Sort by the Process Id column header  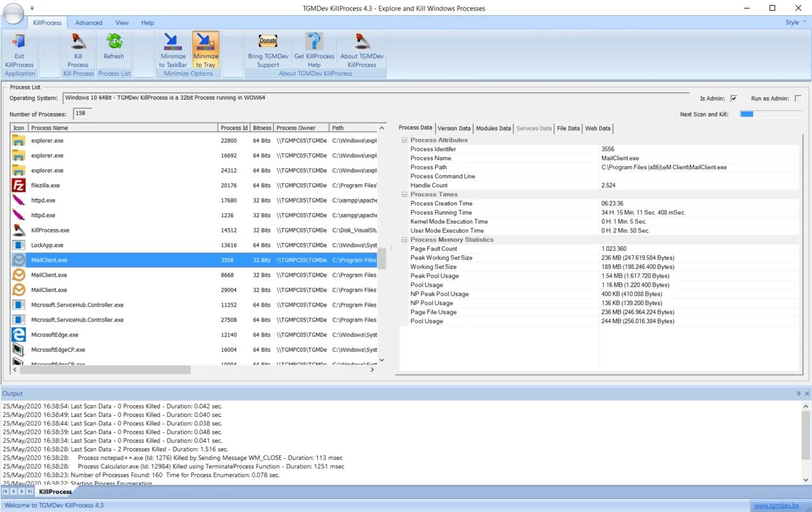(234, 128)
